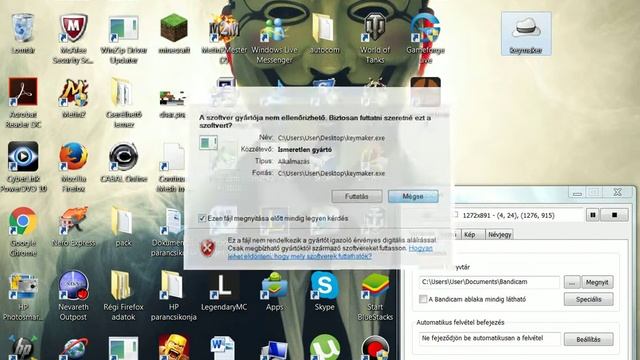
Task: Select the green uTorrent shortcut icon
Action: point(324,347)
